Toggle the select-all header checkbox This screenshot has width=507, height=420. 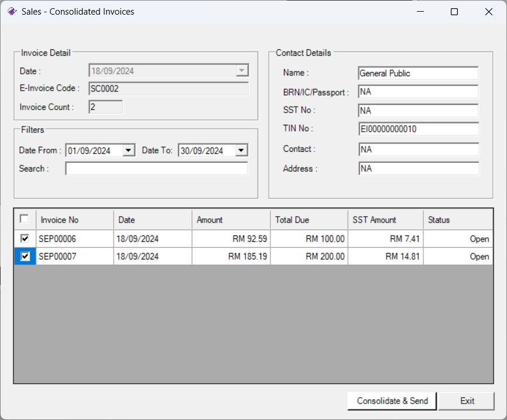(x=24, y=219)
